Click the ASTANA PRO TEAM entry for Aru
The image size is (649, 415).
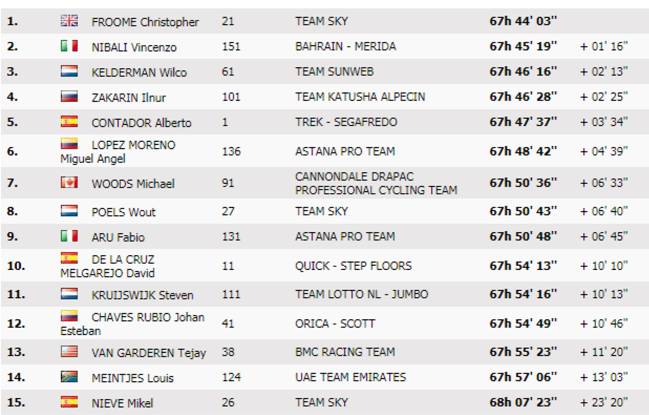345,236
